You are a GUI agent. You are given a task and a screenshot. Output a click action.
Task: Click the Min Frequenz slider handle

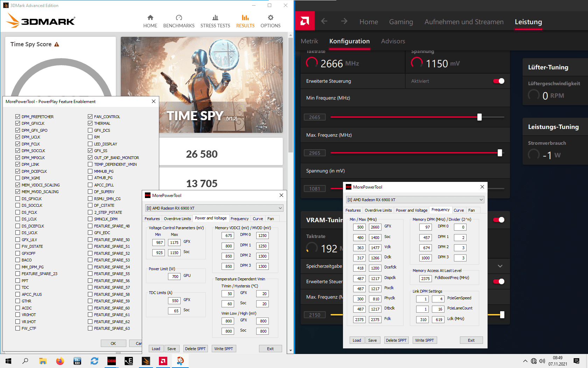click(x=479, y=117)
